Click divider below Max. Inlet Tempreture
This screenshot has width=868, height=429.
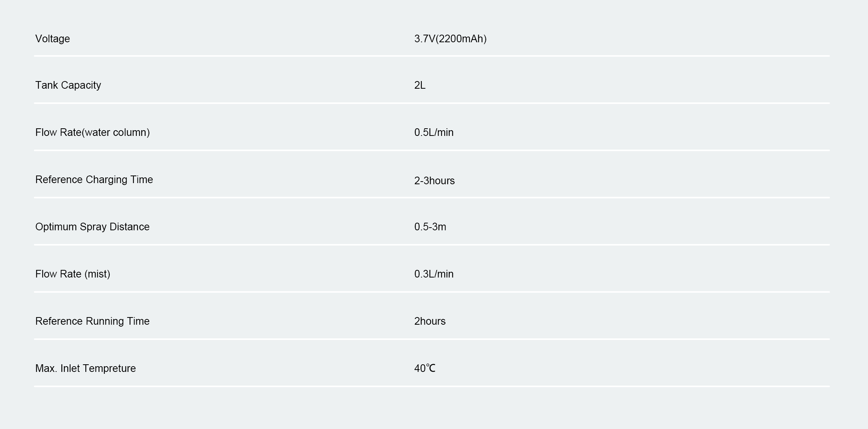(x=432, y=386)
